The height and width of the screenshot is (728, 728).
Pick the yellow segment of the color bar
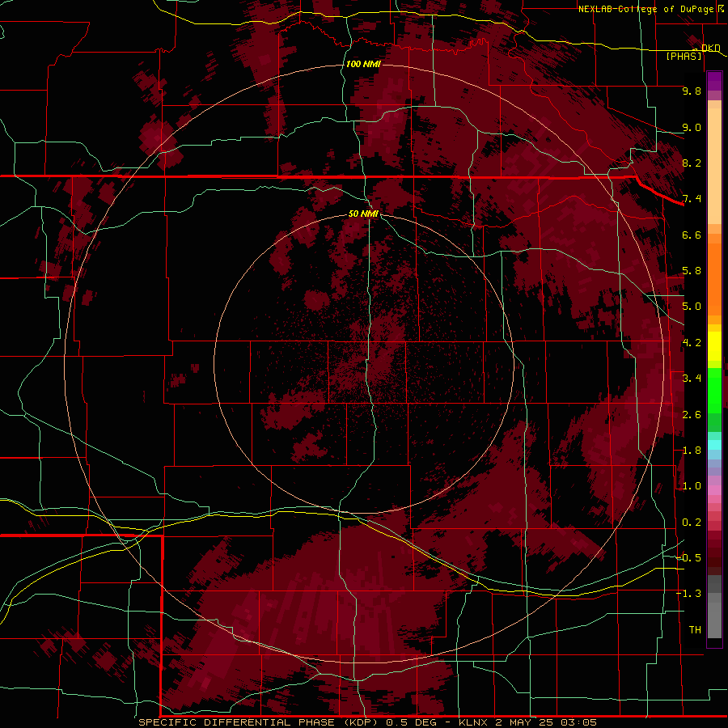click(x=714, y=346)
